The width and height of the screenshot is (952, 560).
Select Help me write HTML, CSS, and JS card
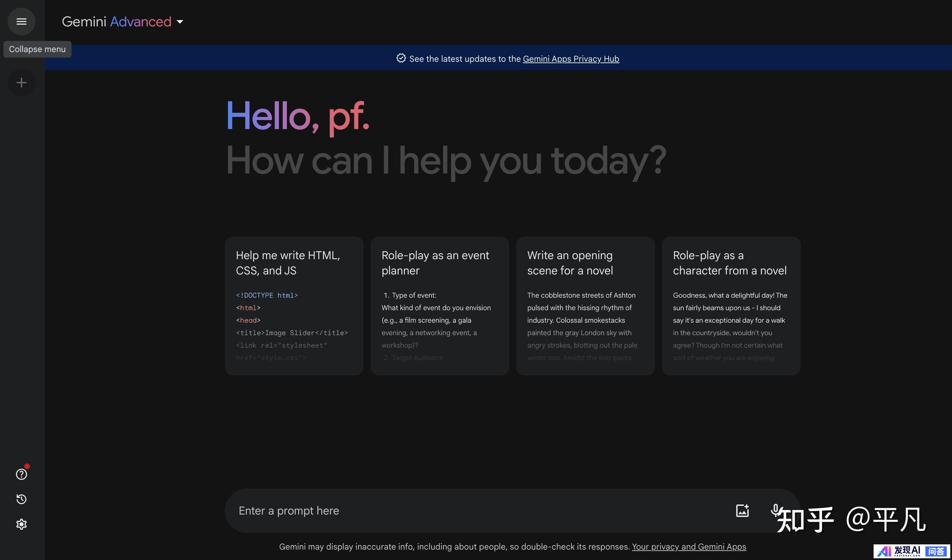point(294,306)
